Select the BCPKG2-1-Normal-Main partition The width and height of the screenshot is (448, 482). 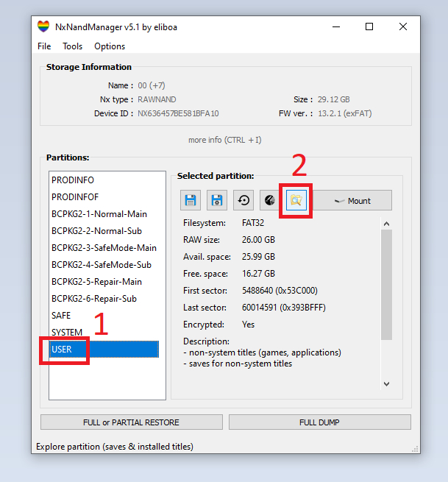104,214
